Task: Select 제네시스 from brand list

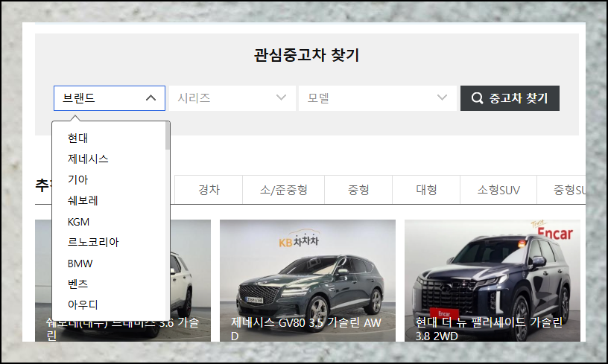Action: (x=88, y=159)
